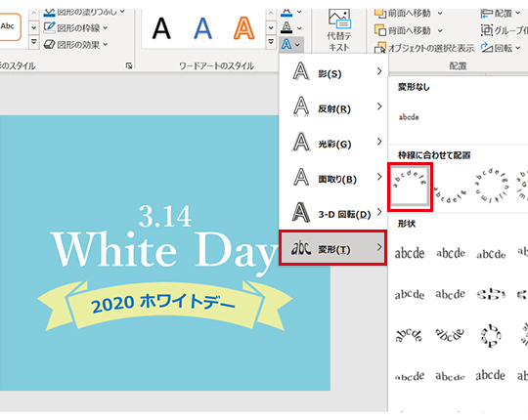528x420 pixels.
Task: Open the 代替テキスト alt text button
Action: 339,30
